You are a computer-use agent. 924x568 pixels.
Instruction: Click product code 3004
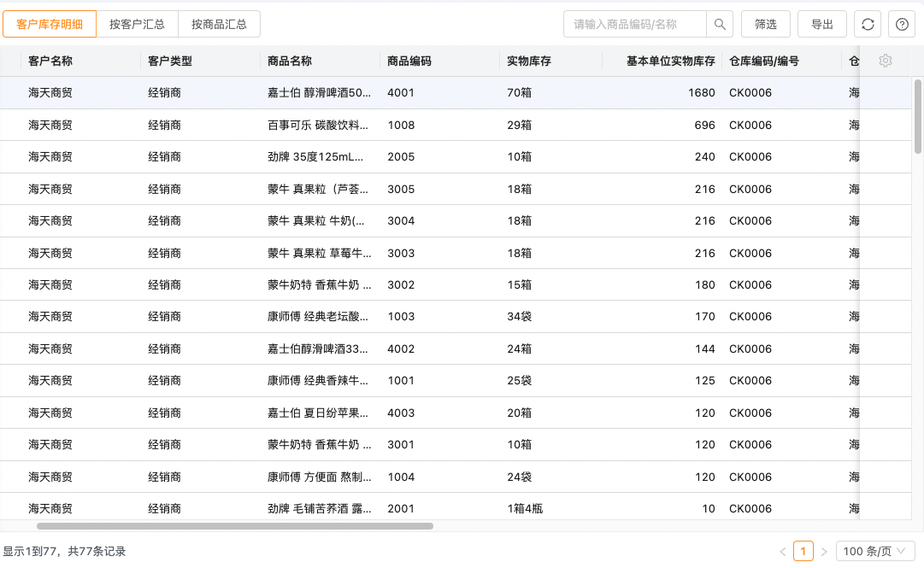pos(401,220)
